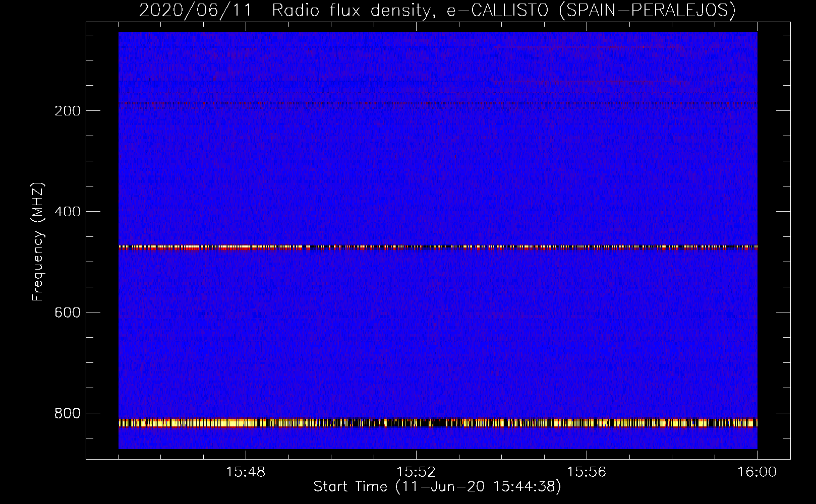This screenshot has width=816, height=504.
Task: Click the 15:52 time tick label
Action: tap(416, 472)
